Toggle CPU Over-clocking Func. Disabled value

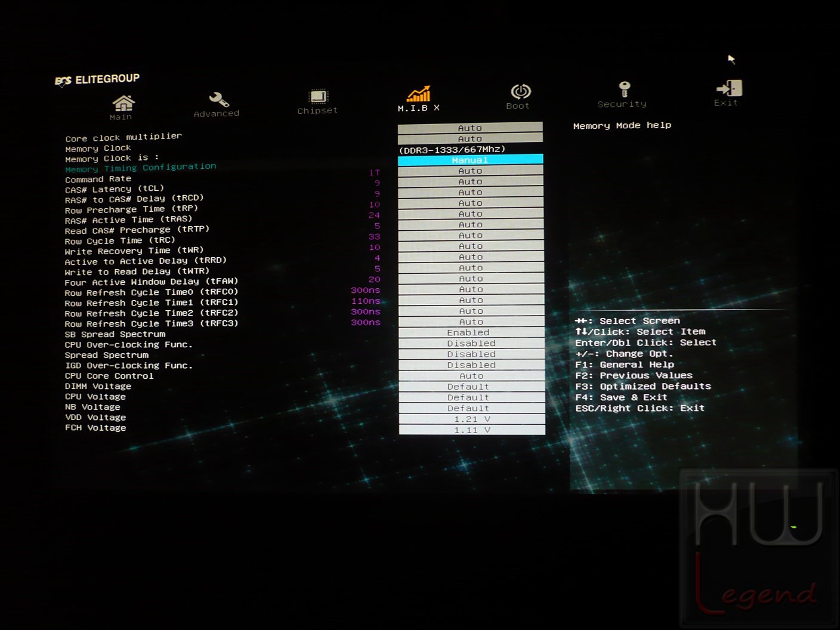[471, 343]
